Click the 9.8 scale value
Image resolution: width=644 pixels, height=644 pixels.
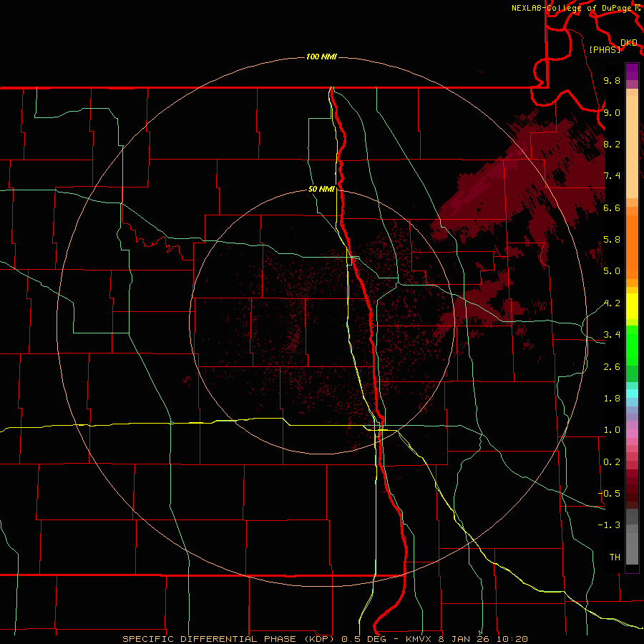tap(612, 80)
